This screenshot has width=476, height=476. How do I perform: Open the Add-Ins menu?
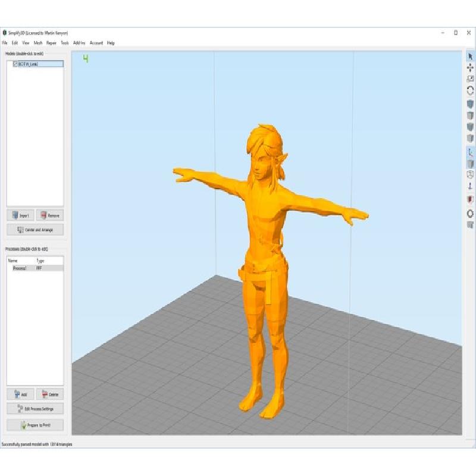[x=79, y=43]
